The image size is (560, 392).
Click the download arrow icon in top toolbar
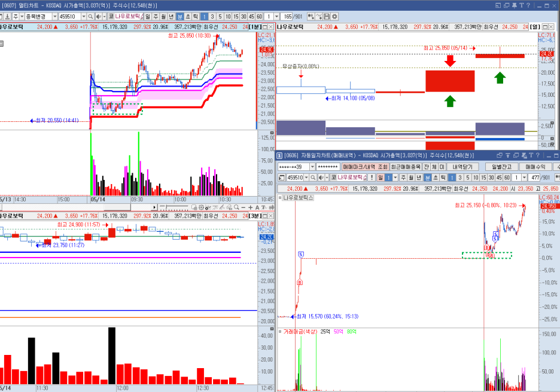coord(8,16)
